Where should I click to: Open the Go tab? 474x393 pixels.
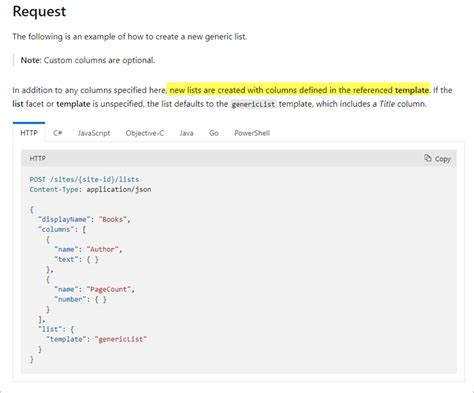click(x=214, y=133)
